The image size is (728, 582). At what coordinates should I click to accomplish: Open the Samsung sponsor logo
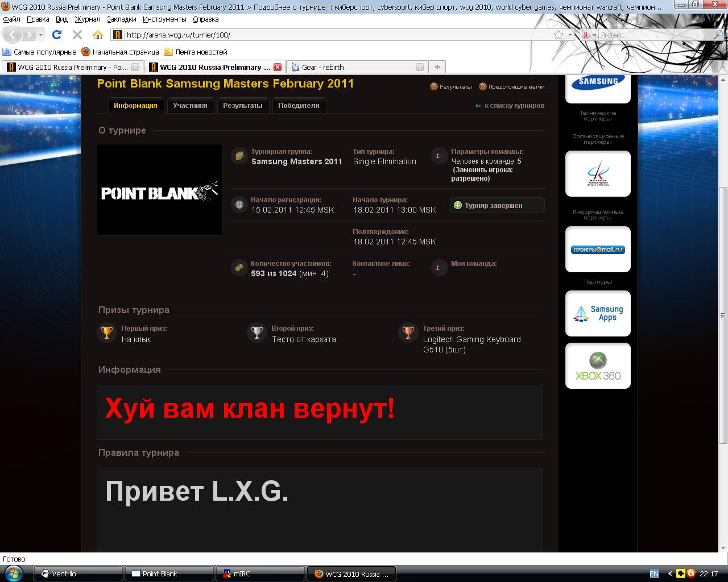tap(598, 88)
